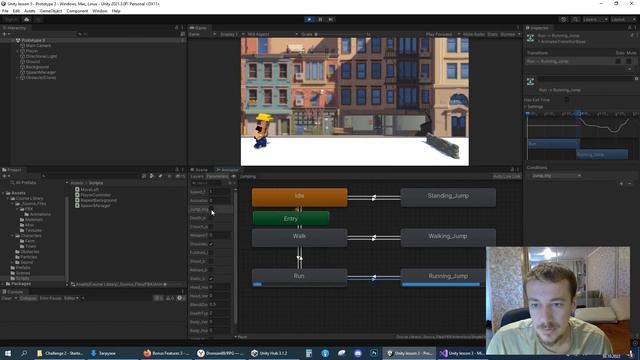Open the Window menu

pos(100,11)
